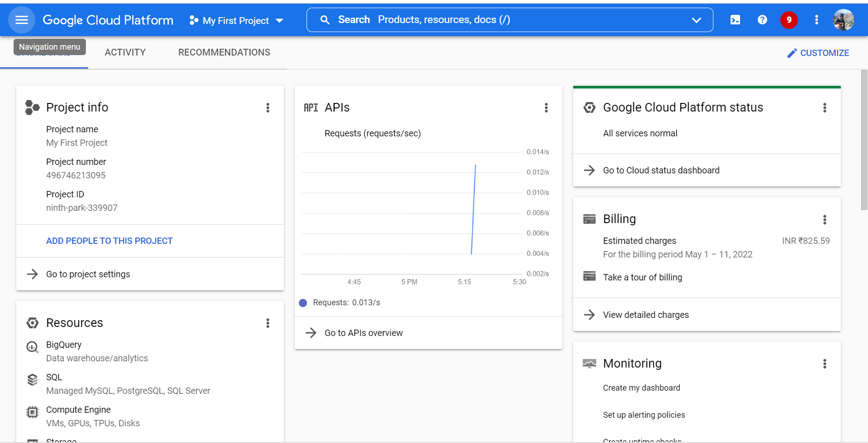This screenshot has height=443, width=868.
Task: Switch to the Recommendations tab
Action: [x=224, y=52]
